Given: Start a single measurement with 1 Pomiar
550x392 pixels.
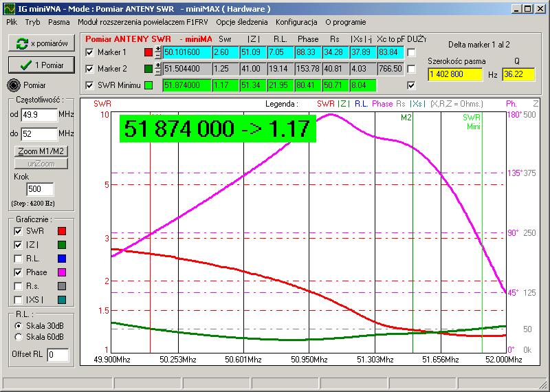Looking at the screenshot, I should point(41,65).
